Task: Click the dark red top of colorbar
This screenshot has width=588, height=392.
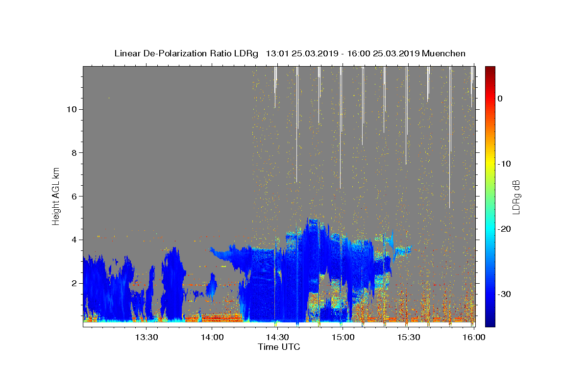Action: coord(490,70)
